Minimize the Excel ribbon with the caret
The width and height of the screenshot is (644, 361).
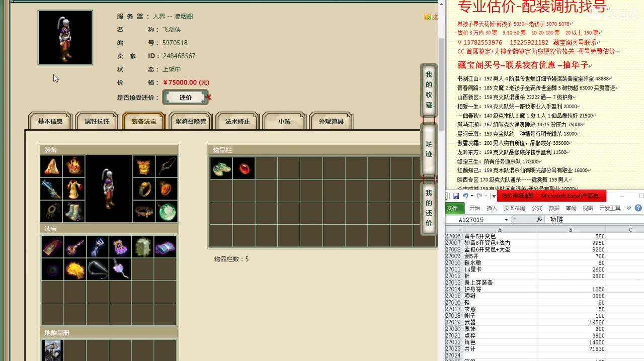pos(628,208)
